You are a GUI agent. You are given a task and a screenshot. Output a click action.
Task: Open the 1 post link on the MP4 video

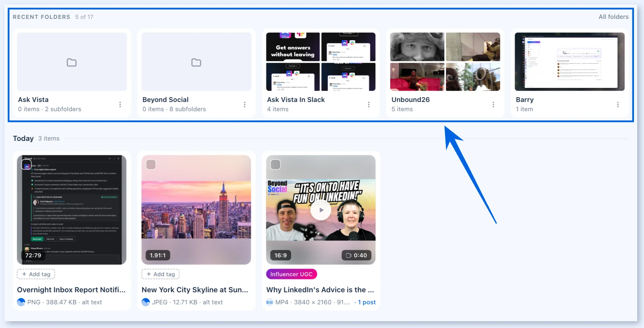(x=367, y=302)
